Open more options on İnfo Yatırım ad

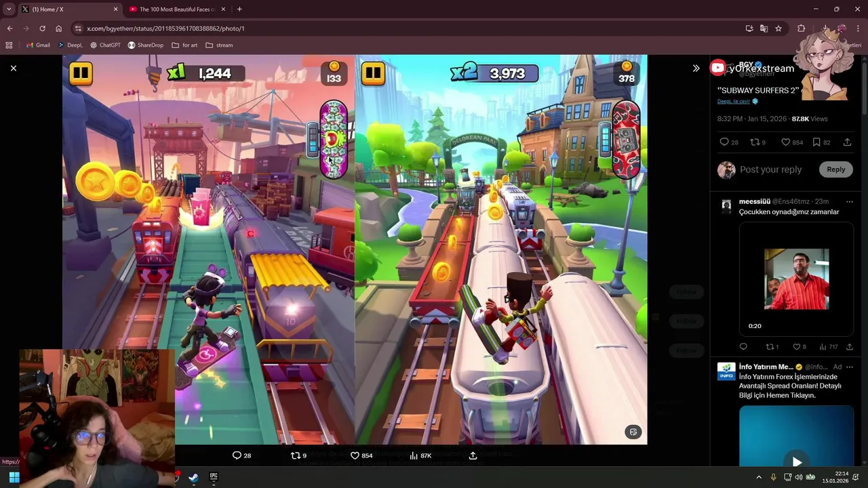pos(849,367)
